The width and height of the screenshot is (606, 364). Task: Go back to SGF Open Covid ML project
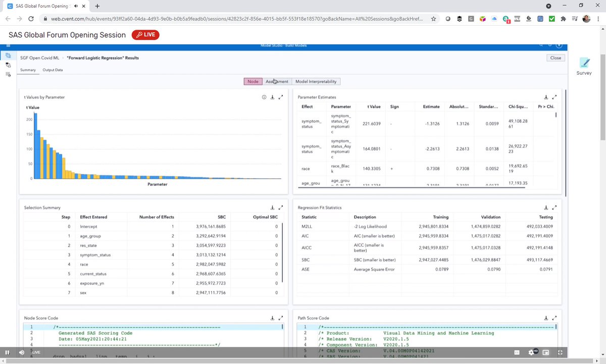(39, 58)
